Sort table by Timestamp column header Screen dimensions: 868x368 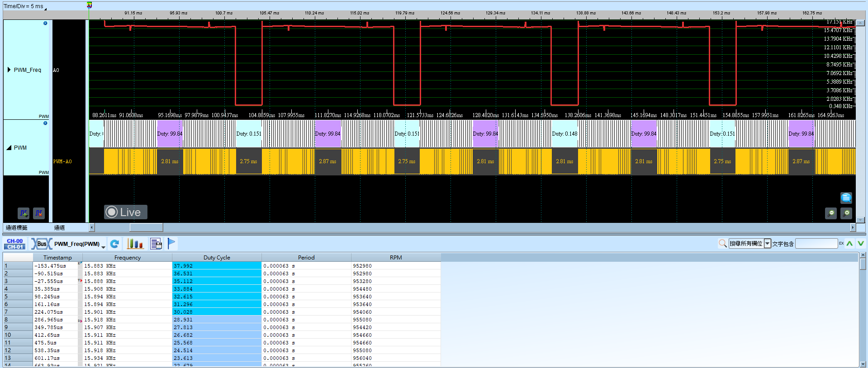[x=57, y=258]
